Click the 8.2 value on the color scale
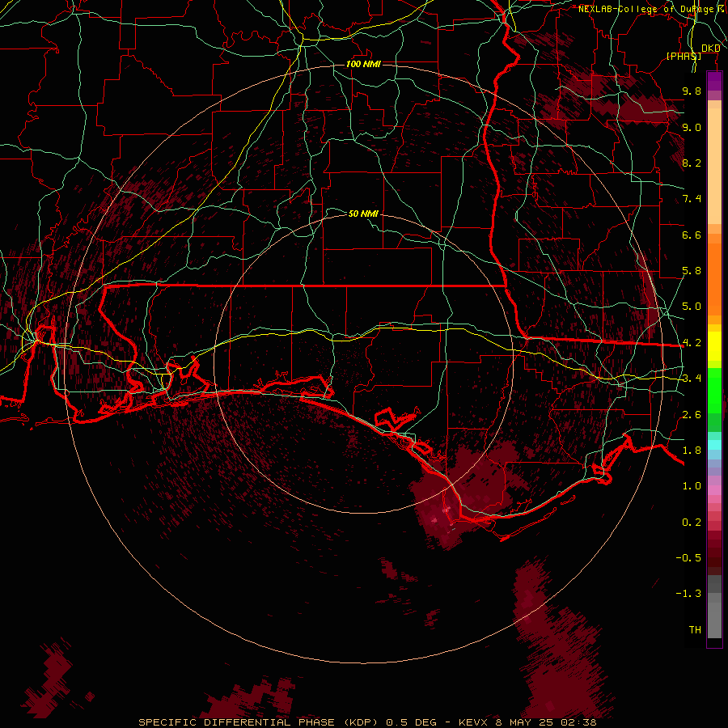The height and width of the screenshot is (728, 728). pos(692,163)
